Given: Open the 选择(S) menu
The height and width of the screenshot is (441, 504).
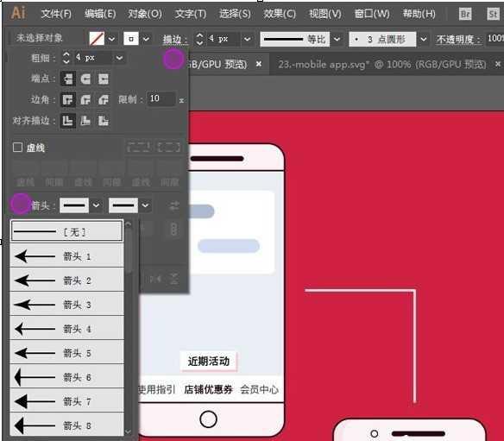Looking at the screenshot, I should 235,14.
